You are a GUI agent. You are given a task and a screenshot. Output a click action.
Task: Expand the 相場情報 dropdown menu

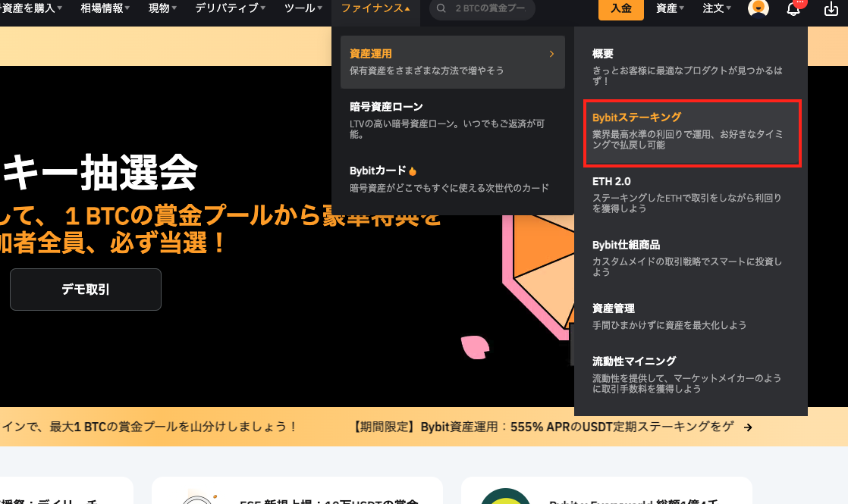pos(105,8)
